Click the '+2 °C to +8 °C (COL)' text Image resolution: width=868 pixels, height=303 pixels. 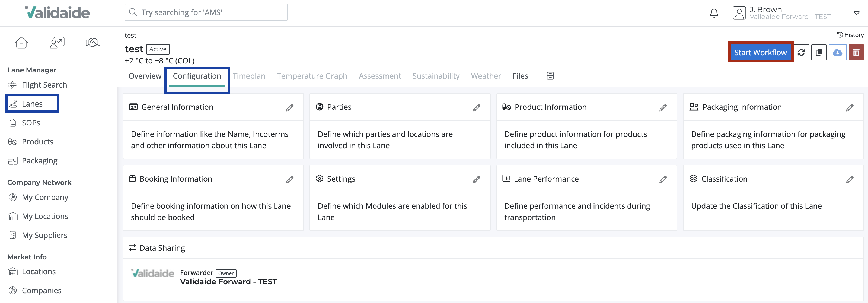click(159, 61)
